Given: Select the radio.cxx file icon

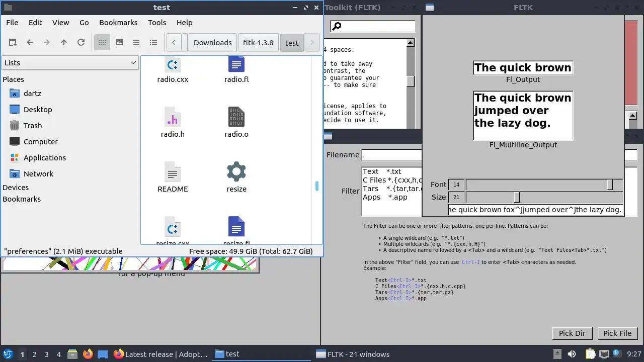Looking at the screenshot, I should click(x=173, y=65).
